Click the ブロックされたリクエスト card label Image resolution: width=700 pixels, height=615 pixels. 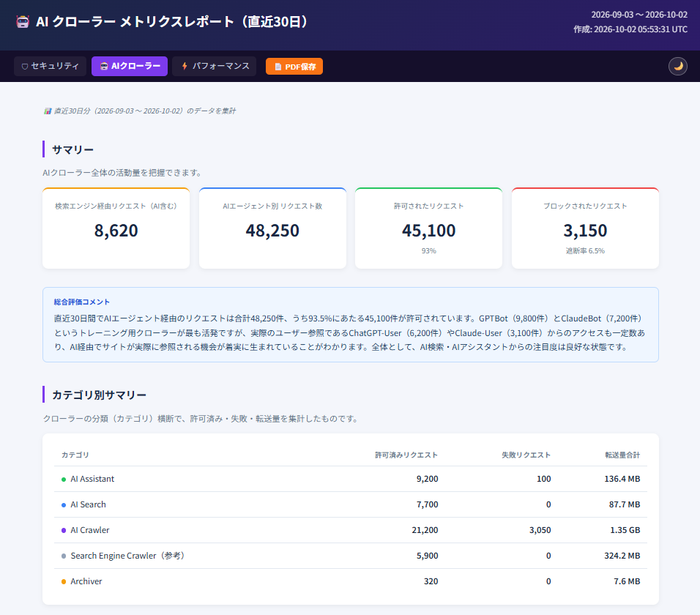click(x=585, y=206)
